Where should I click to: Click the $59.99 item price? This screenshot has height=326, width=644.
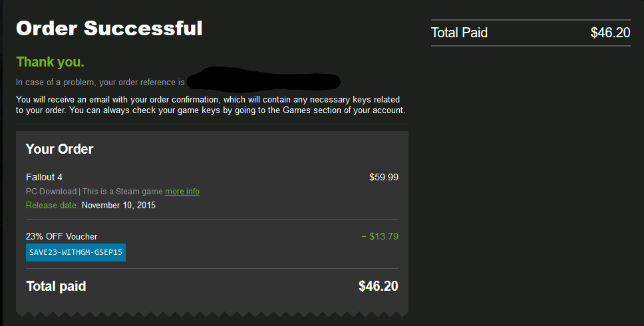[x=384, y=177]
